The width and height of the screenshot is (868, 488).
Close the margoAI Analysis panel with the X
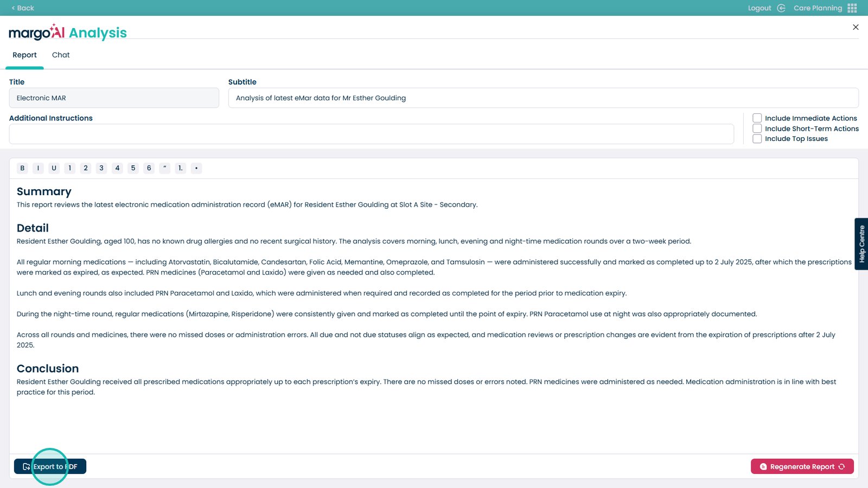click(x=856, y=27)
